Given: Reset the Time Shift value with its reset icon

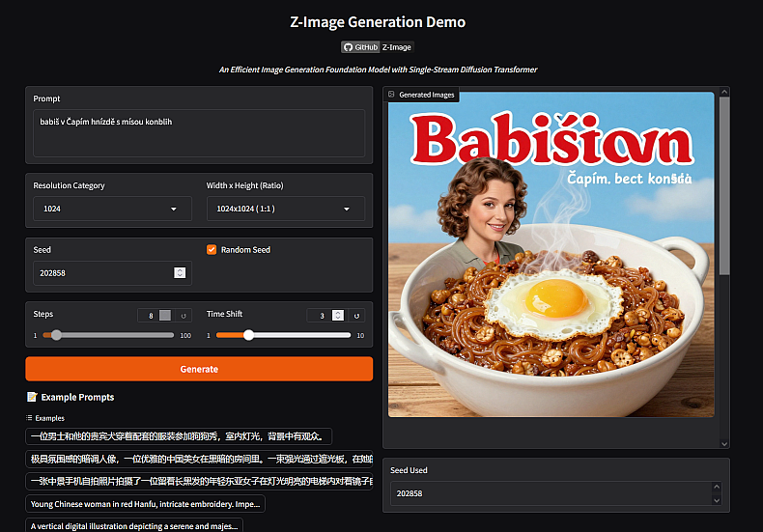Looking at the screenshot, I should point(356,315).
